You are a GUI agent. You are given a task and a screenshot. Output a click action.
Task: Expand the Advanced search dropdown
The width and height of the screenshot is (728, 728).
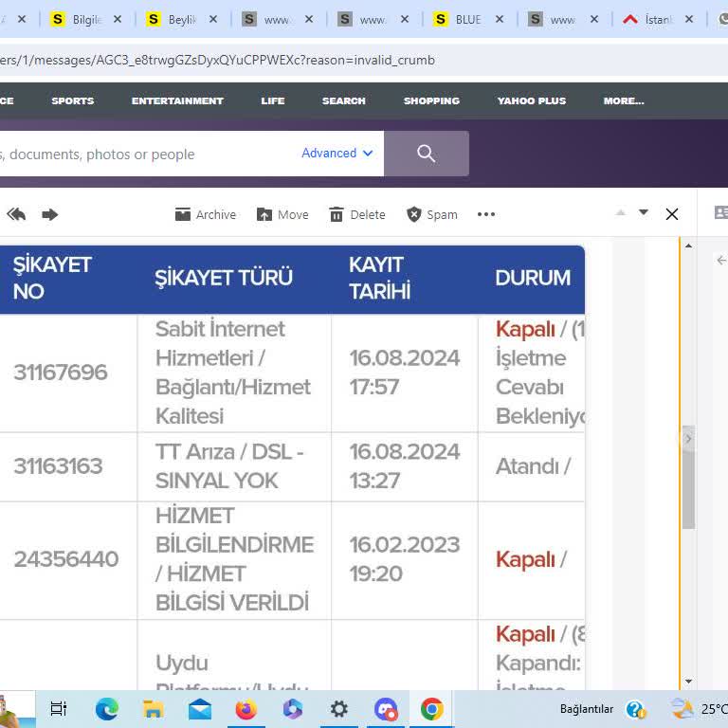(x=337, y=153)
